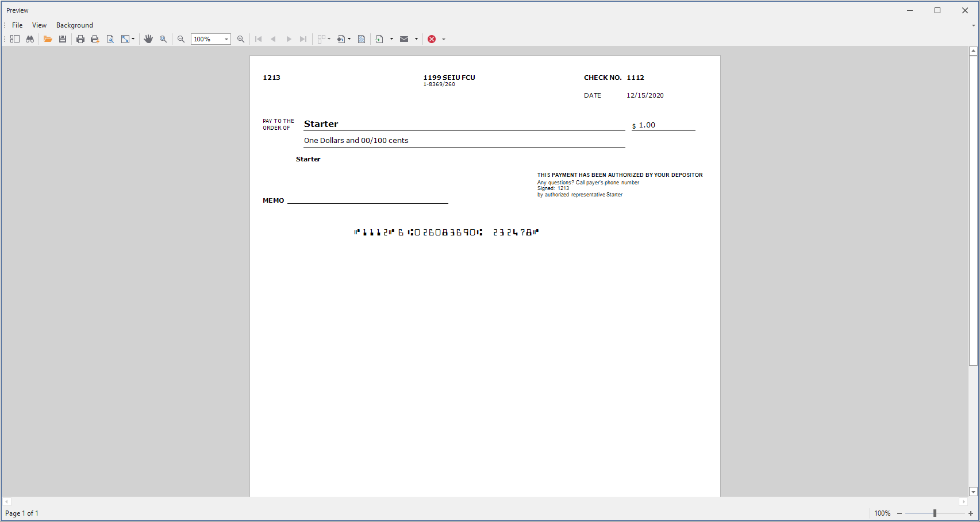Select the Hand tool
This screenshot has width=980, height=522.
[x=148, y=39]
